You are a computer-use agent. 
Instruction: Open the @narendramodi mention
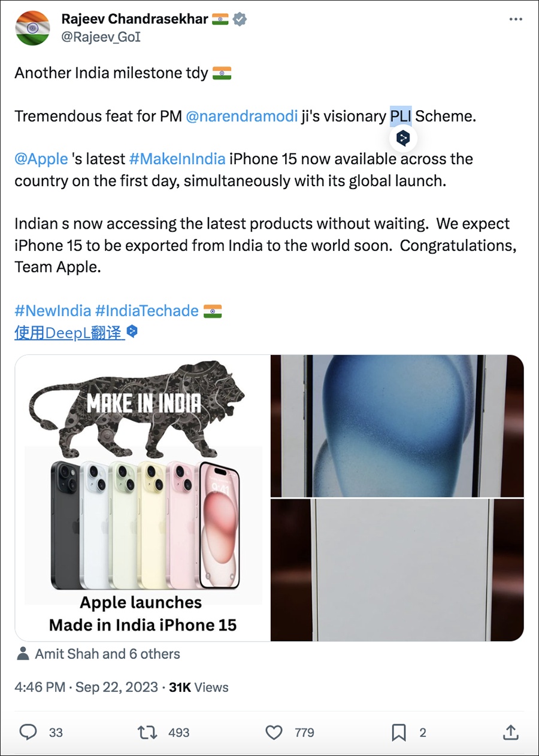click(242, 116)
